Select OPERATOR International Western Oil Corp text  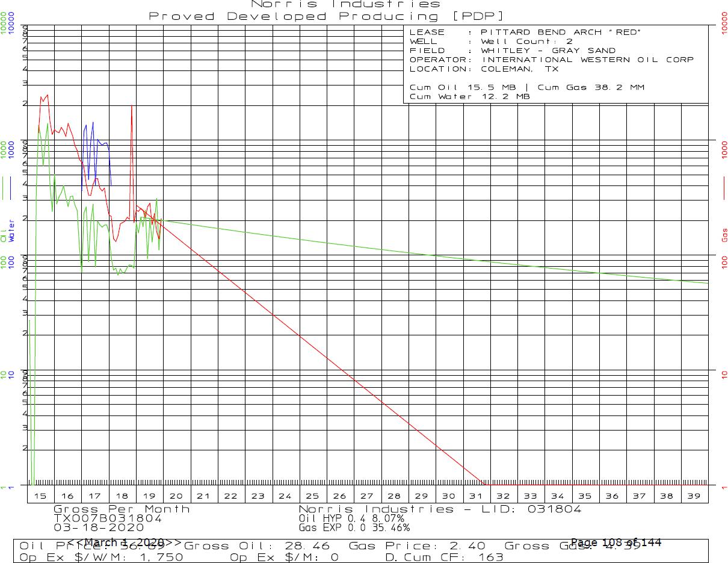pos(551,60)
